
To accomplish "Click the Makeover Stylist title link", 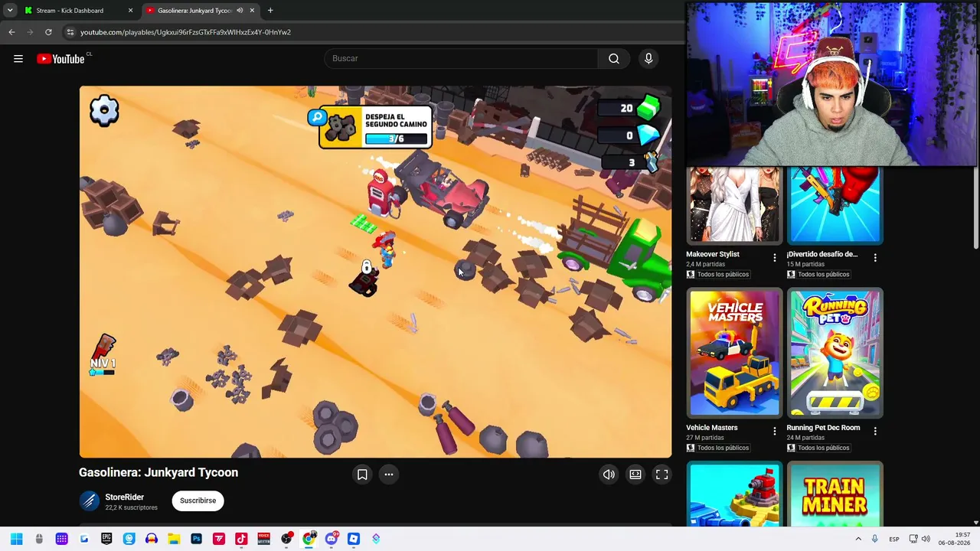I will [713, 254].
